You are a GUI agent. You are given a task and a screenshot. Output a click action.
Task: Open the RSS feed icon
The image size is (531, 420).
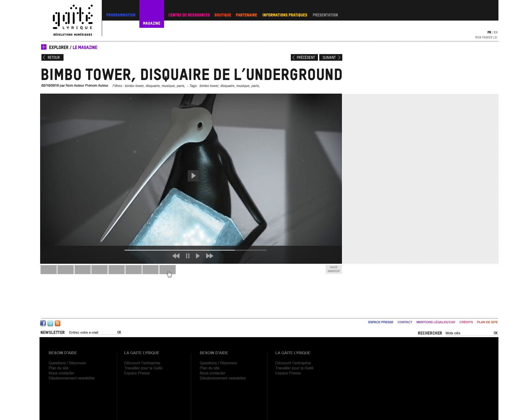58,323
